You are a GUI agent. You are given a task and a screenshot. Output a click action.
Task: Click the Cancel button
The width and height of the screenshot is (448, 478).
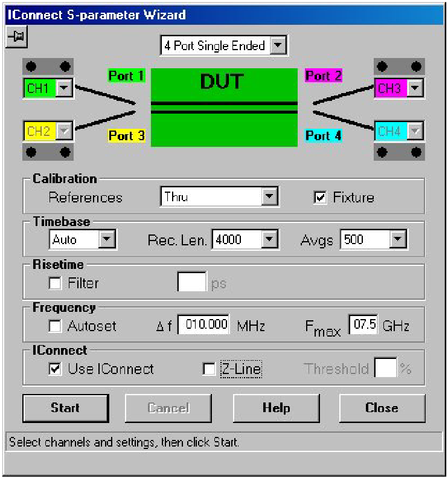(168, 408)
